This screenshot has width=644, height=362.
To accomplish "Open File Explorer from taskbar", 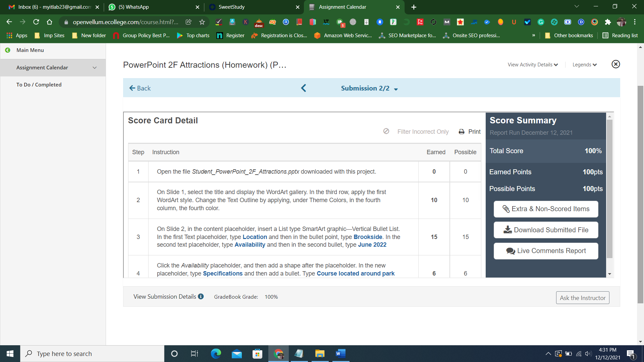I will (320, 354).
